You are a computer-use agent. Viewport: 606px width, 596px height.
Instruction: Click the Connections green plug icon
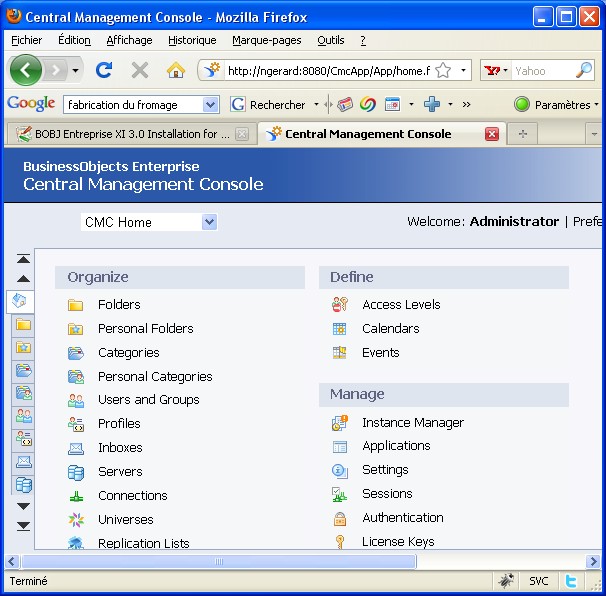[x=76, y=496]
